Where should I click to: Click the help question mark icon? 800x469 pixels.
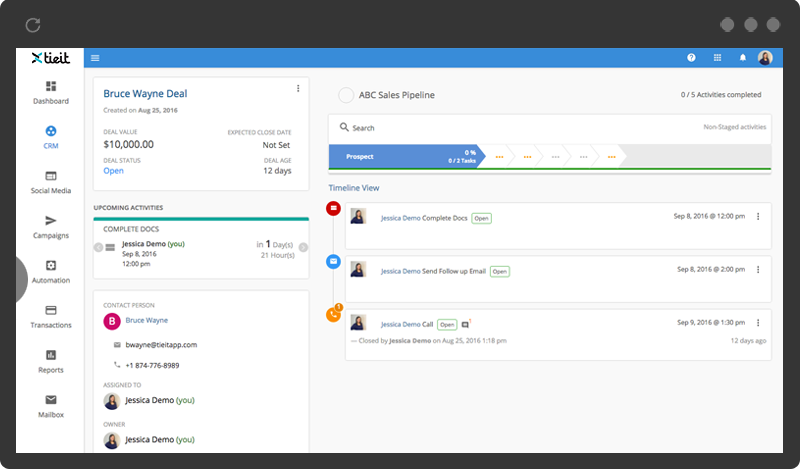pyautogui.click(x=691, y=58)
